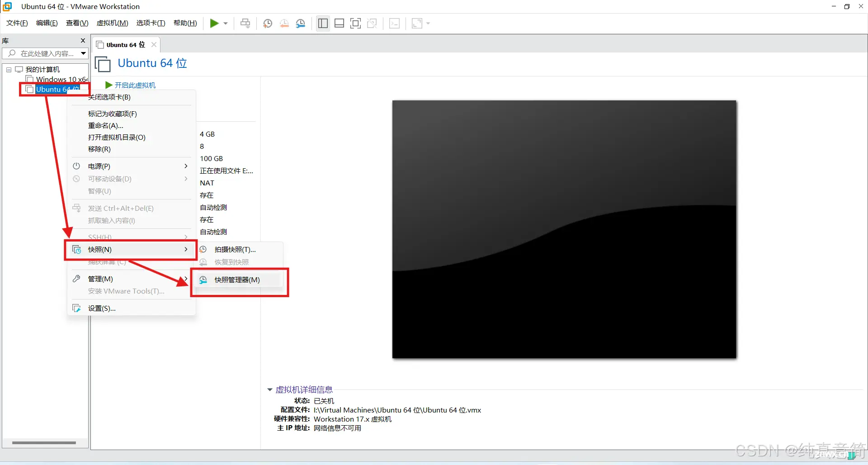Screen dimensions: 868x465
Task: Select Ubuntu 64 位 in library tree
Action: coord(57,89)
